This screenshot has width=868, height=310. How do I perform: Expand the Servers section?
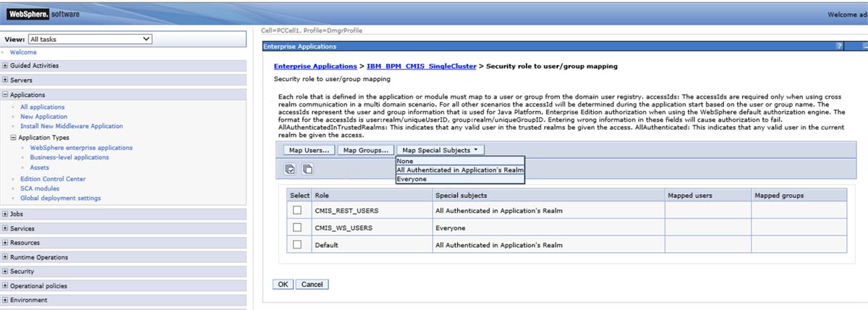6,80
